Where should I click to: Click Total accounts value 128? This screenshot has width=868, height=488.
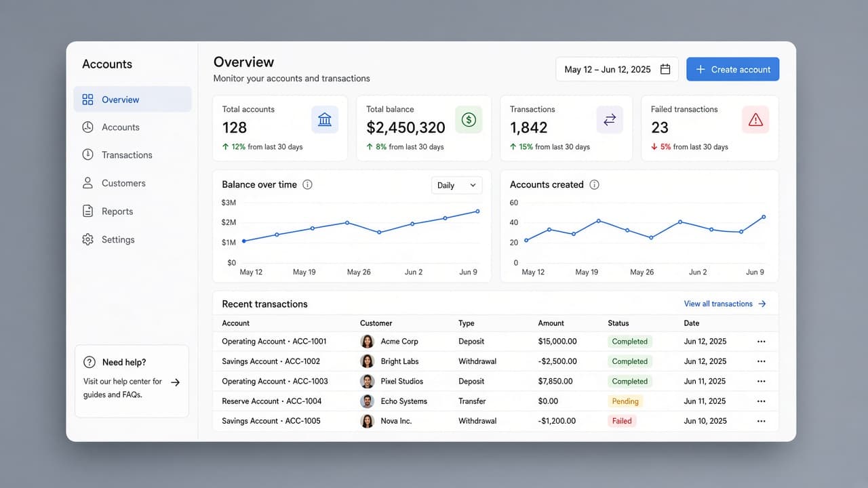pyautogui.click(x=235, y=127)
